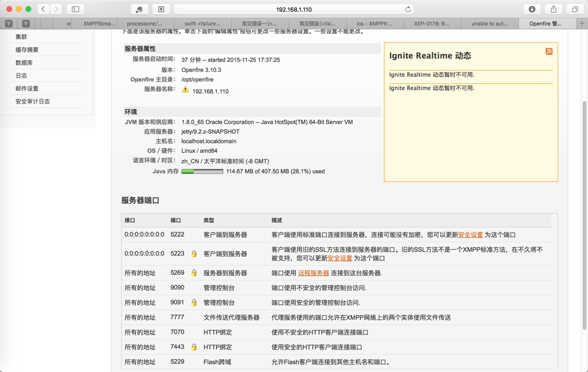Click the 描述 column header
The width and height of the screenshot is (588, 372).
click(277, 220)
